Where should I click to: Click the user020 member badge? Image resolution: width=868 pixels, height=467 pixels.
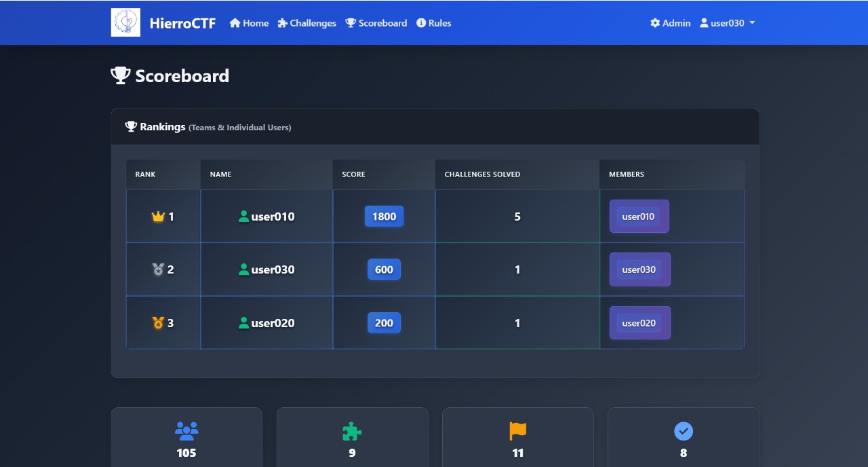tap(639, 323)
